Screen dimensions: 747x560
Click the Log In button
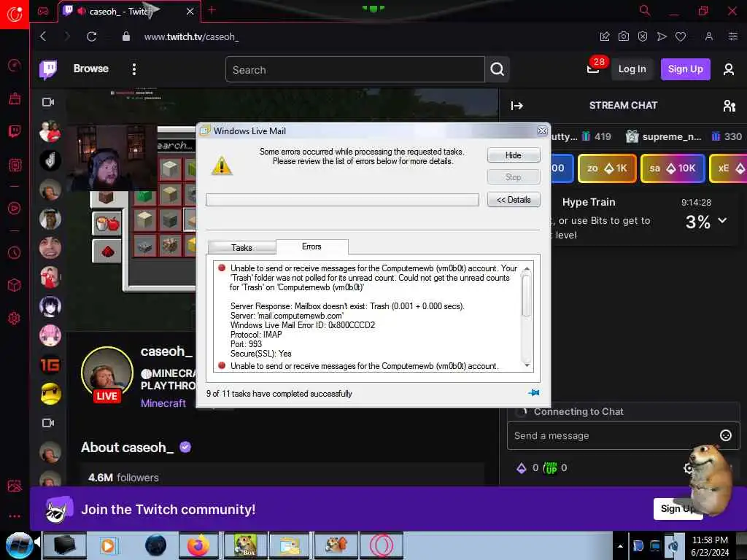tap(632, 69)
